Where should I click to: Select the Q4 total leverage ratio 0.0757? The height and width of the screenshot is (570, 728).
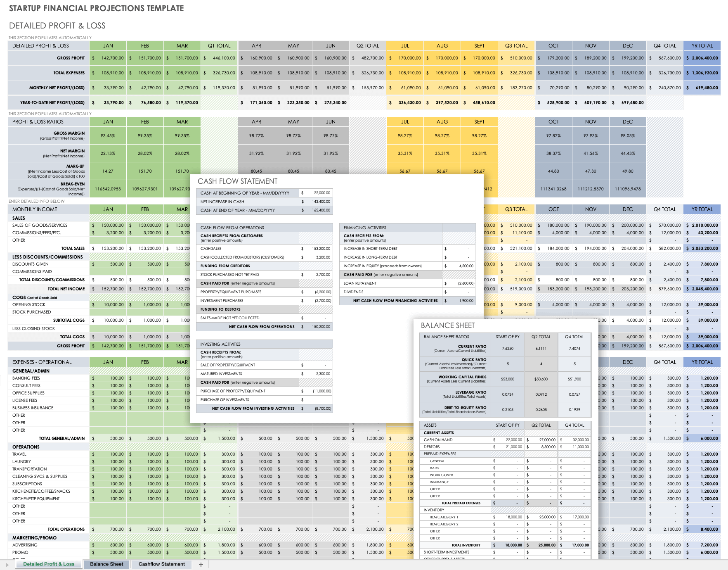[x=574, y=394]
